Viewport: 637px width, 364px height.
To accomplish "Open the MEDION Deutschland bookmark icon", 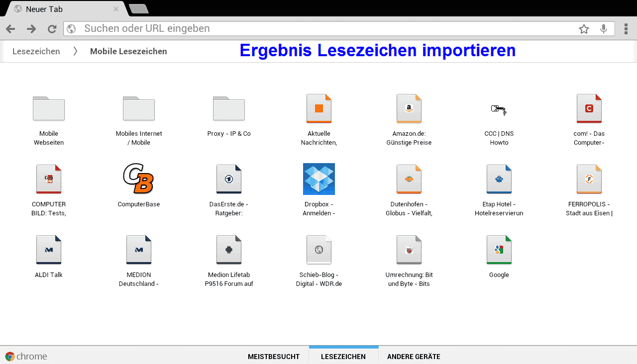I will point(139,249).
